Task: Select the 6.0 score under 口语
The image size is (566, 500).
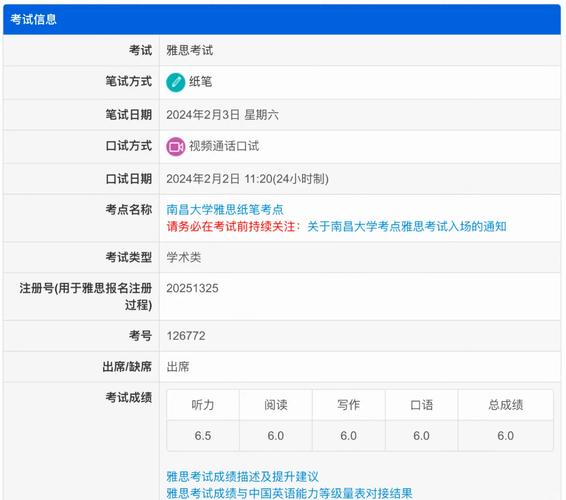Action: (x=422, y=436)
